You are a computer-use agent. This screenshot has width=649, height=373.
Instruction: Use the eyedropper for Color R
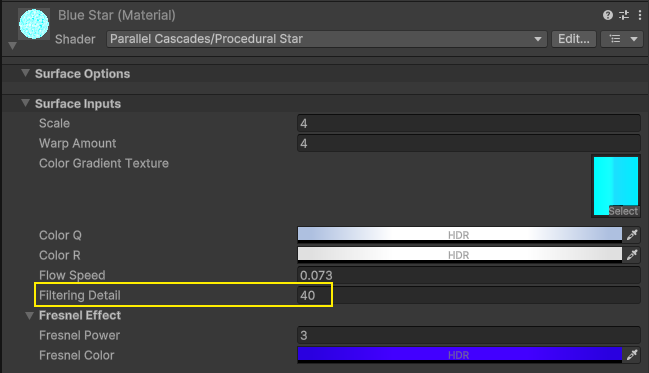pos(632,255)
